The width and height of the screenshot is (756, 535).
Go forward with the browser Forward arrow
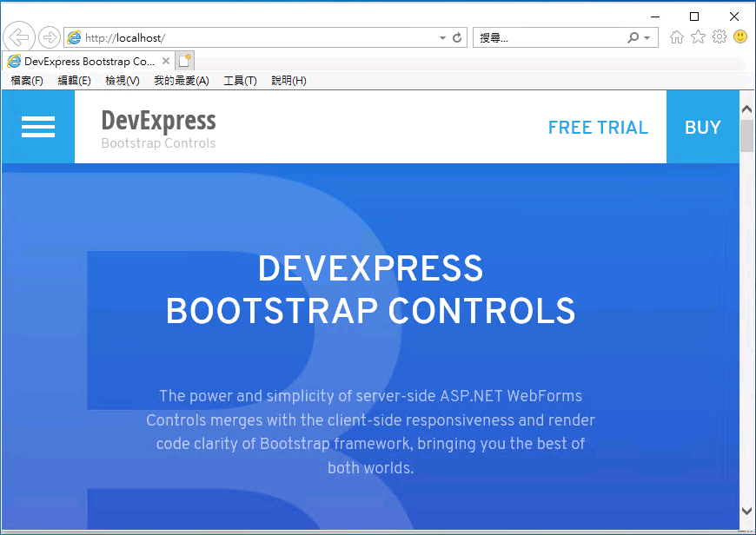[x=50, y=37]
